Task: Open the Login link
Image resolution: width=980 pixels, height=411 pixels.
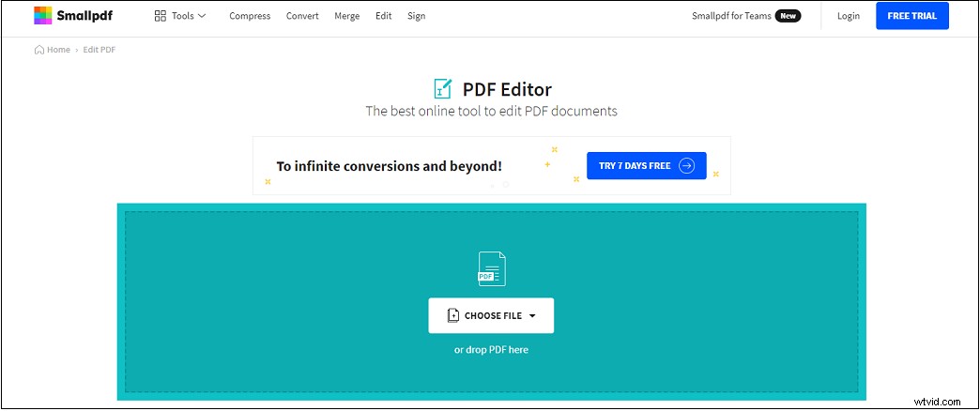Action: coord(849,16)
